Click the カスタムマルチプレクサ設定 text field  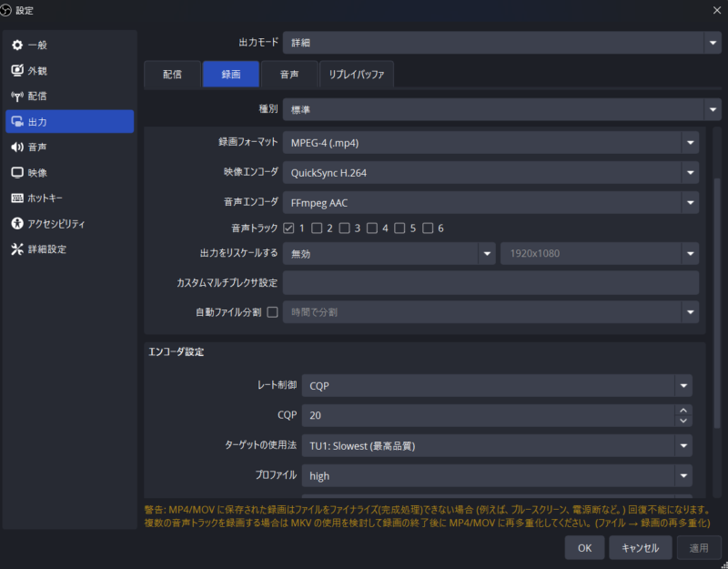490,282
